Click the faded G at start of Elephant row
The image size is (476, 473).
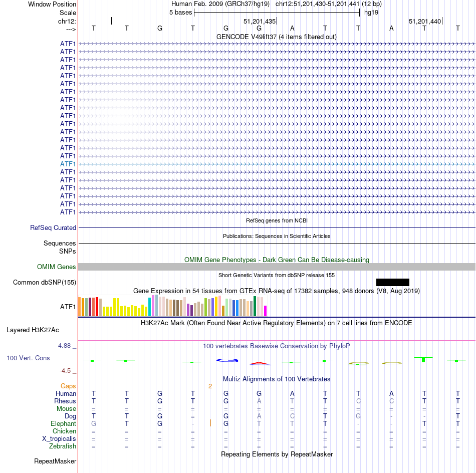(94, 423)
